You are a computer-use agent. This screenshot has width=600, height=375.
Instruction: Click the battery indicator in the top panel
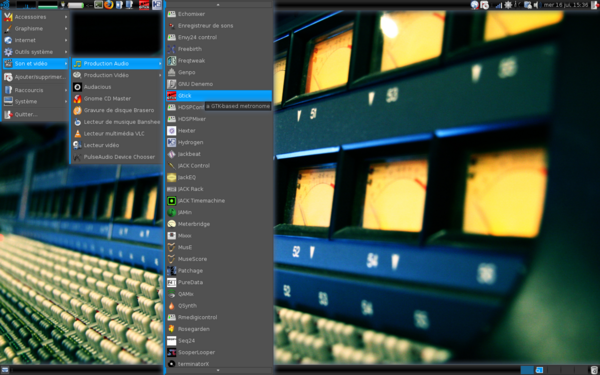tap(76, 5)
